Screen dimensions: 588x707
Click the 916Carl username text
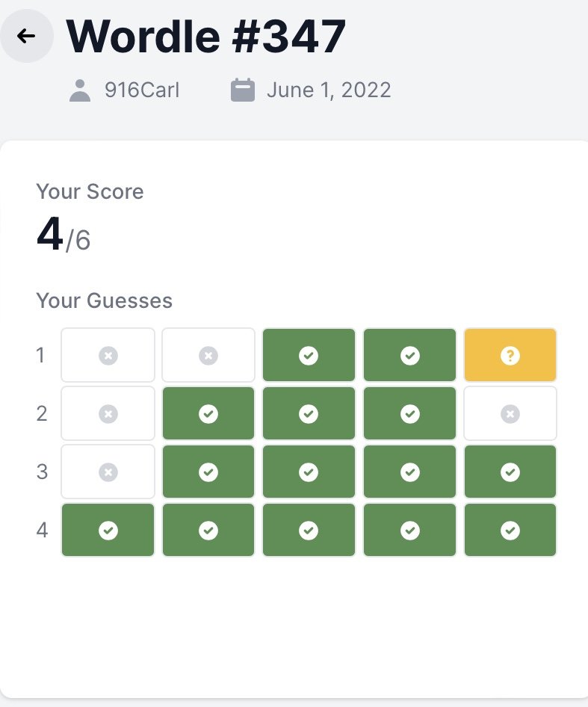pos(142,90)
